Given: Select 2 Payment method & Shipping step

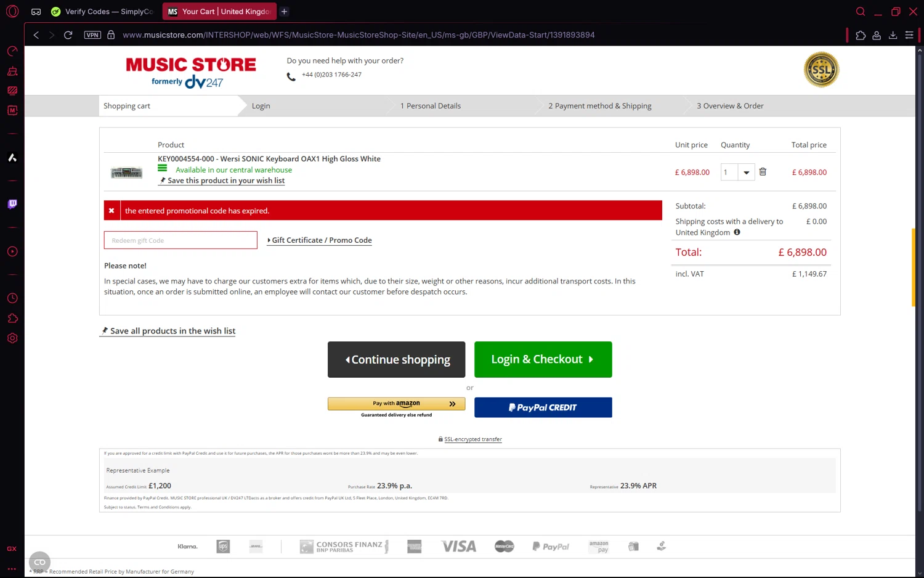Looking at the screenshot, I should (600, 106).
